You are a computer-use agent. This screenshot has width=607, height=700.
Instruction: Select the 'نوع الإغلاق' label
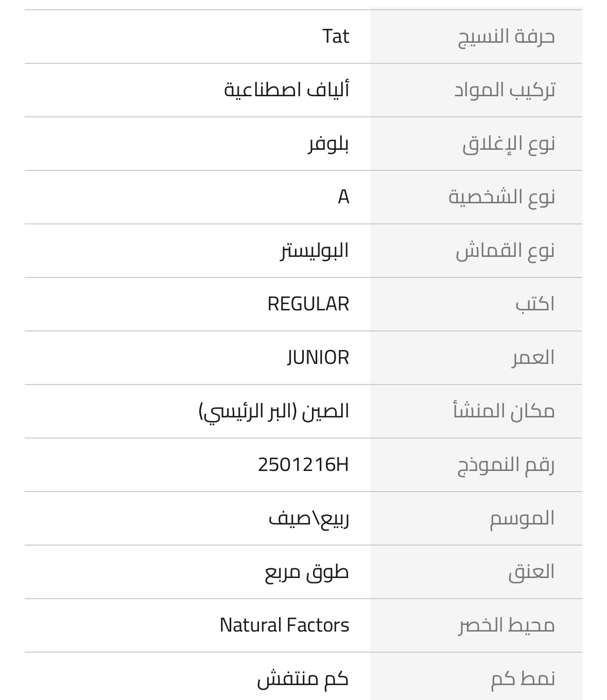coord(509,144)
